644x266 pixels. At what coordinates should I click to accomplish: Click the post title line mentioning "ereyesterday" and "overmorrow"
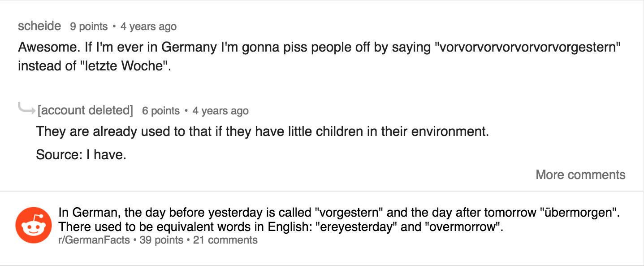pyautogui.click(x=281, y=226)
